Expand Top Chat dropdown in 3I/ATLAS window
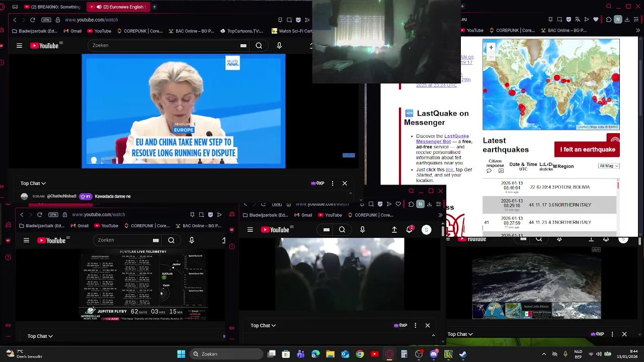Viewport: 644px width, 362px height. (x=40, y=336)
